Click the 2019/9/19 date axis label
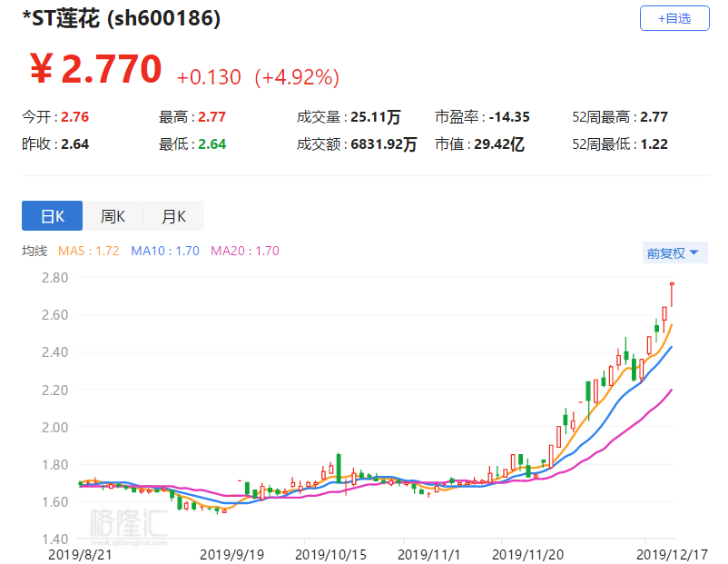 (231, 554)
